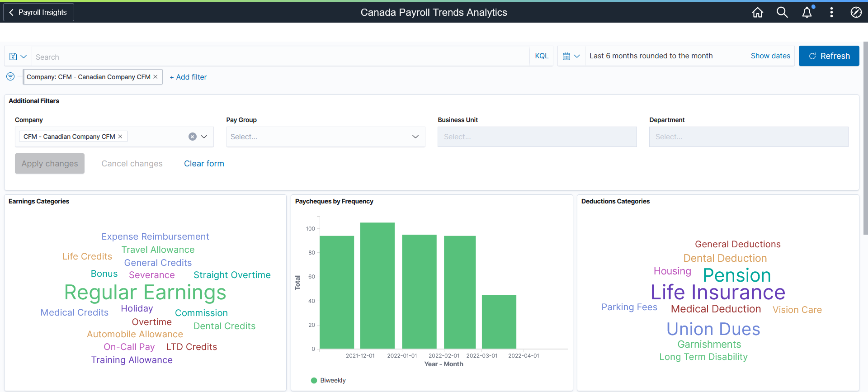
Task: Click the shortest bar before 2022-04-01
Action: [499, 322]
